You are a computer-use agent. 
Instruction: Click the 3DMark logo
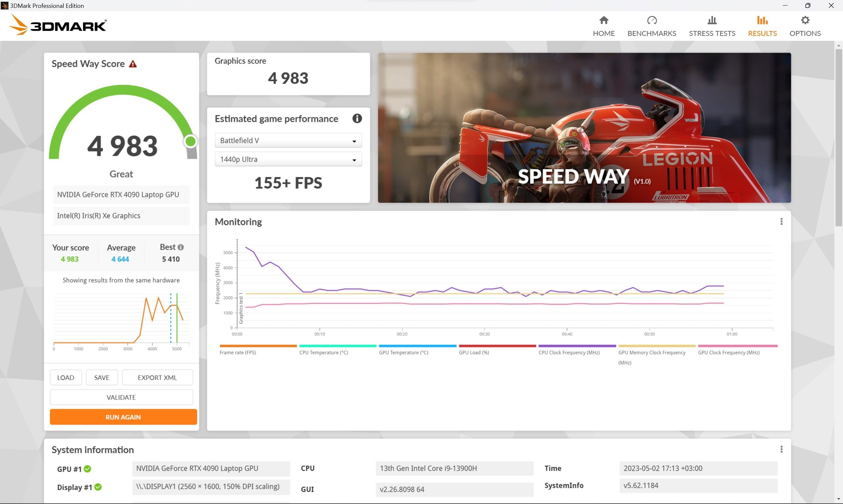pos(57,25)
